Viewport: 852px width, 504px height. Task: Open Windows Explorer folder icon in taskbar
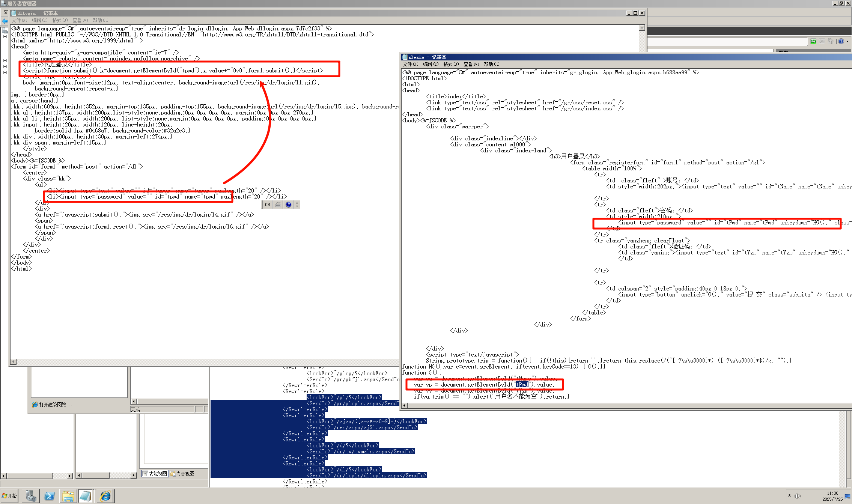(68, 496)
